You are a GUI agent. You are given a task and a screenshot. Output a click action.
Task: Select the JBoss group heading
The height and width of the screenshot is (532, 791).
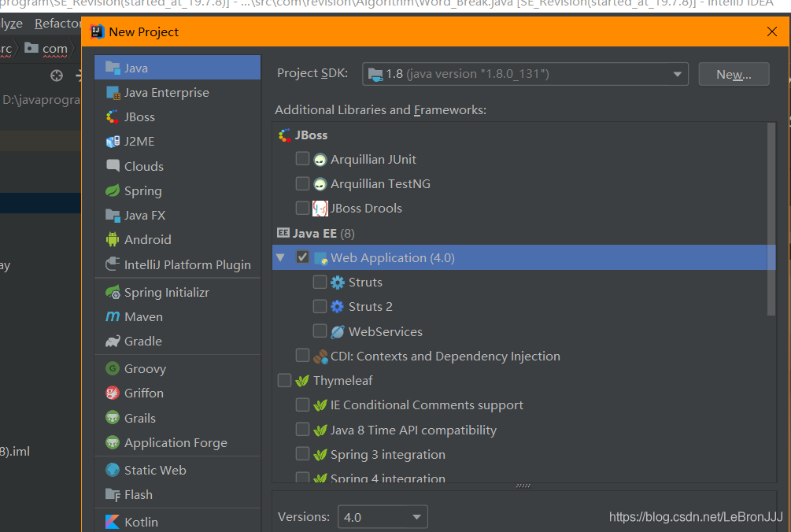tap(311, 135)
